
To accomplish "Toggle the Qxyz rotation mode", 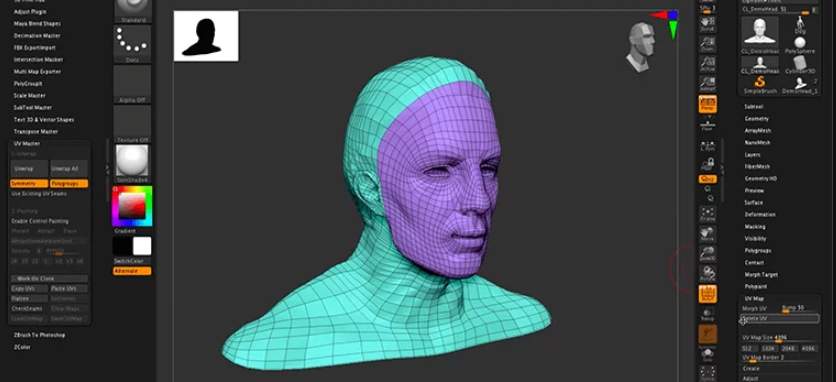I will [708, 179].
